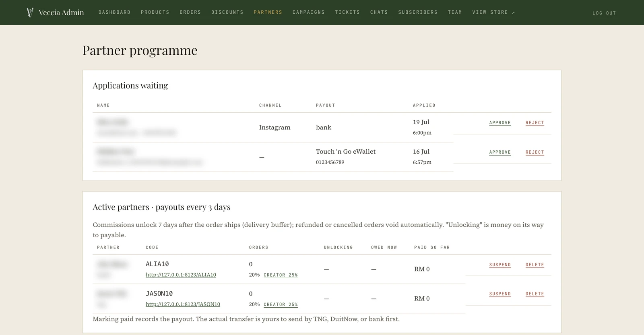Click the 'RM 0' value for JASON10
The width and height of the screenshot is (644, 335).
pyautogui.click(x=422, y=298)
